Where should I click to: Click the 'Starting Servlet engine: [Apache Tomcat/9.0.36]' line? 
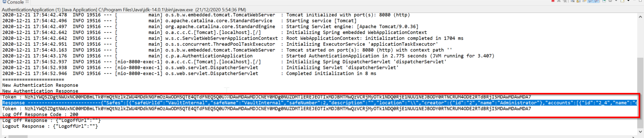(x=211, y=26)
